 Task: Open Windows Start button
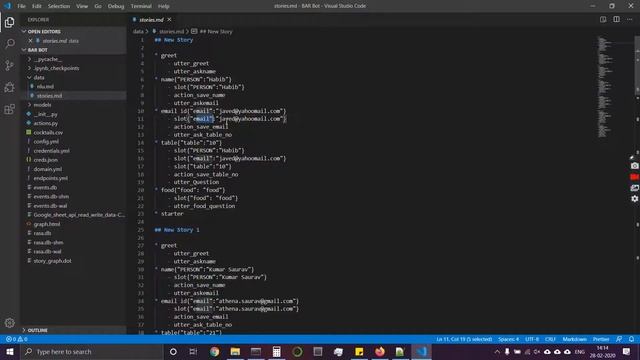[x=9, y=351]
